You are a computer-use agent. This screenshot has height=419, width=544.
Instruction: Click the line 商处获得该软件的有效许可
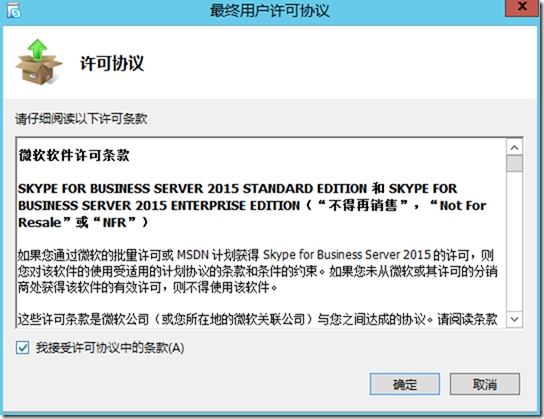click(148, 287)
